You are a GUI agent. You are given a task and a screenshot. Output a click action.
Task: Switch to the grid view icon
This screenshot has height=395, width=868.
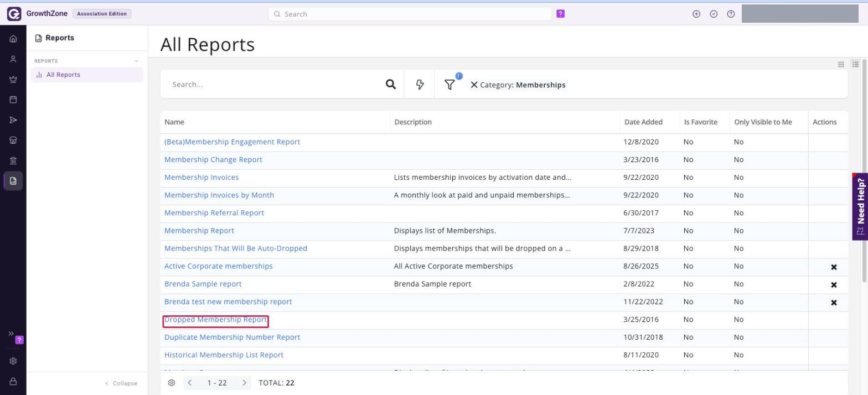[841, 64]
